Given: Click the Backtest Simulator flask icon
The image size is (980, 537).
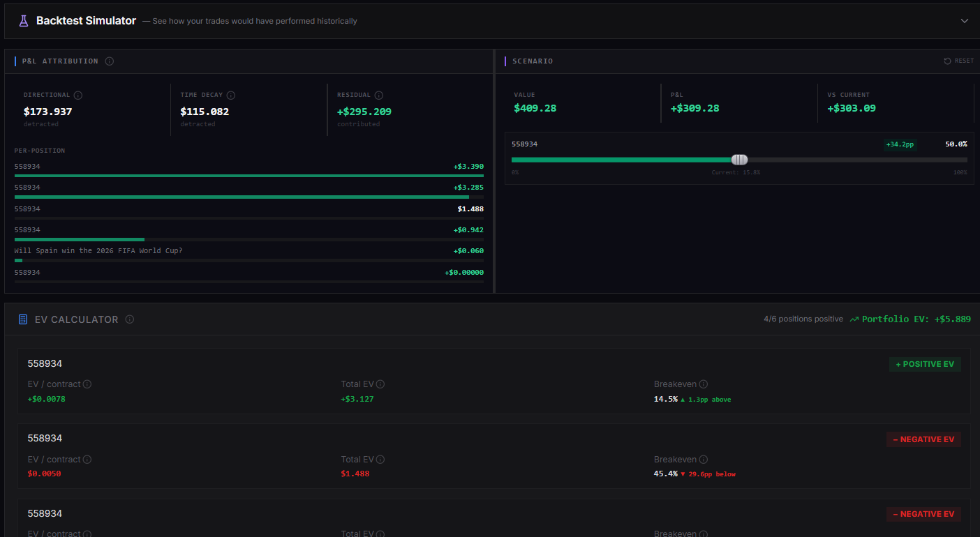Looking at the screenshot, I should [24, 21].
